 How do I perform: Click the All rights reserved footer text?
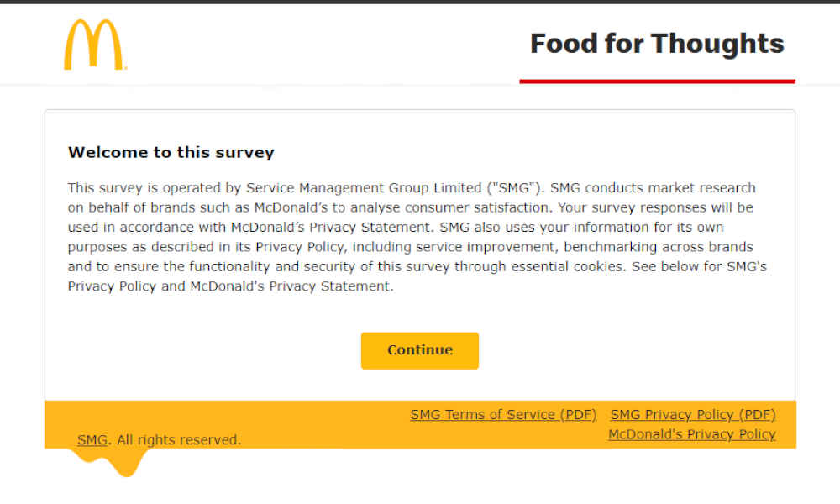click(179, 439)
